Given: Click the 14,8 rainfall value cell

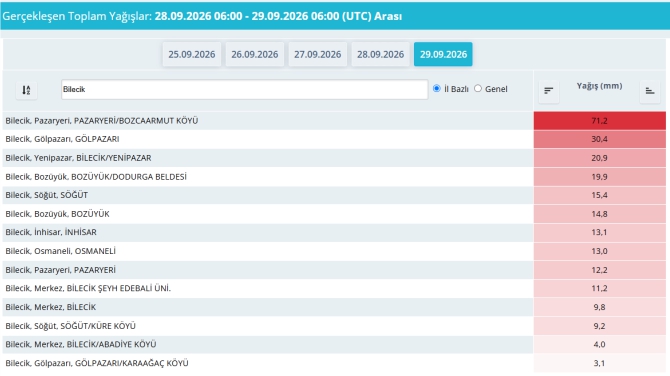Looking at the screenshot, I should click(x=599, y=214).
